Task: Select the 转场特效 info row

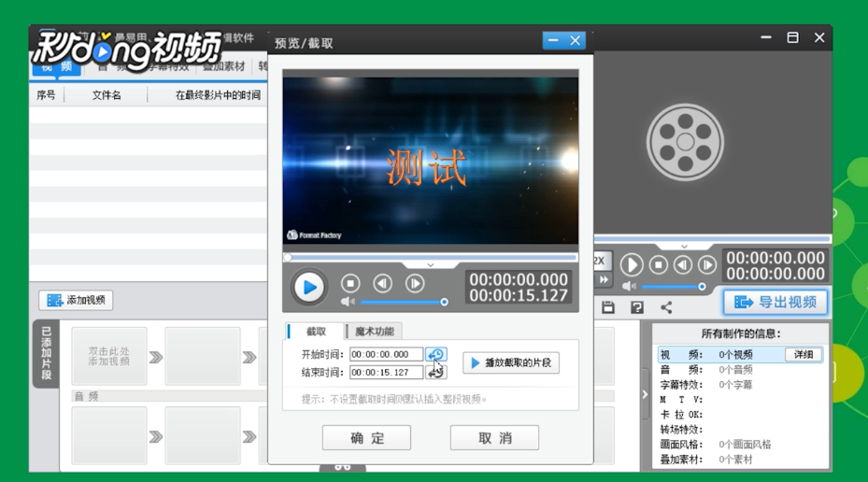Action: point(741,430)
